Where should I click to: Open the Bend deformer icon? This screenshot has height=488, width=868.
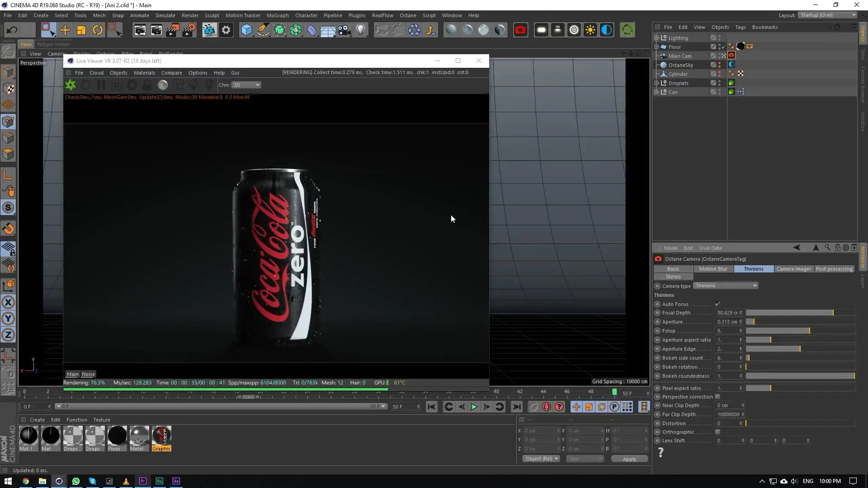(x=312, y=30)
